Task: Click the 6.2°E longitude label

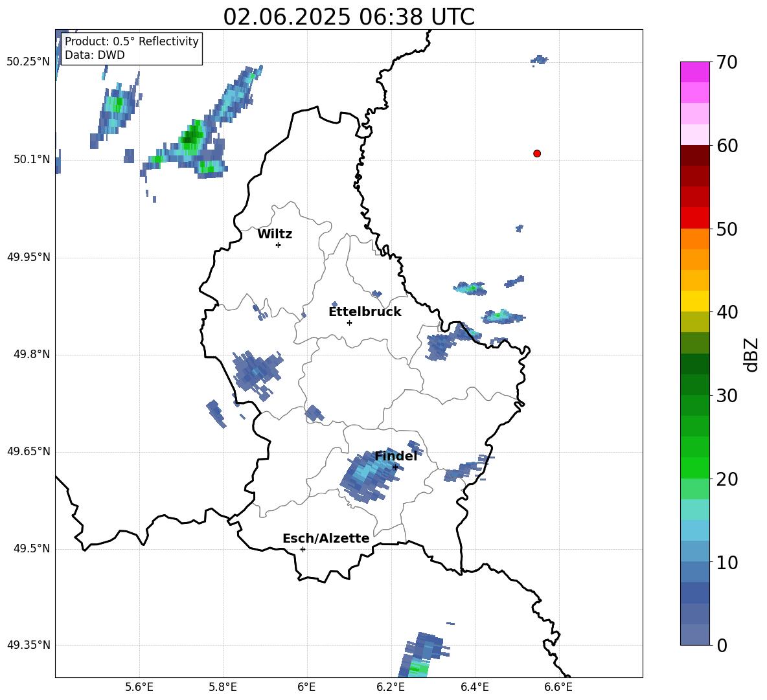Action: [391, 687]
